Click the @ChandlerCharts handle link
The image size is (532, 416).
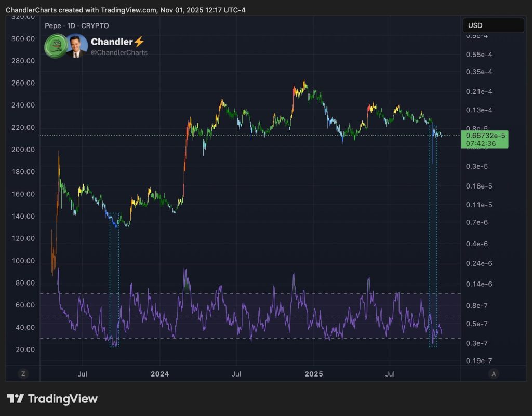pyautogui.click(x=119, y=52)
